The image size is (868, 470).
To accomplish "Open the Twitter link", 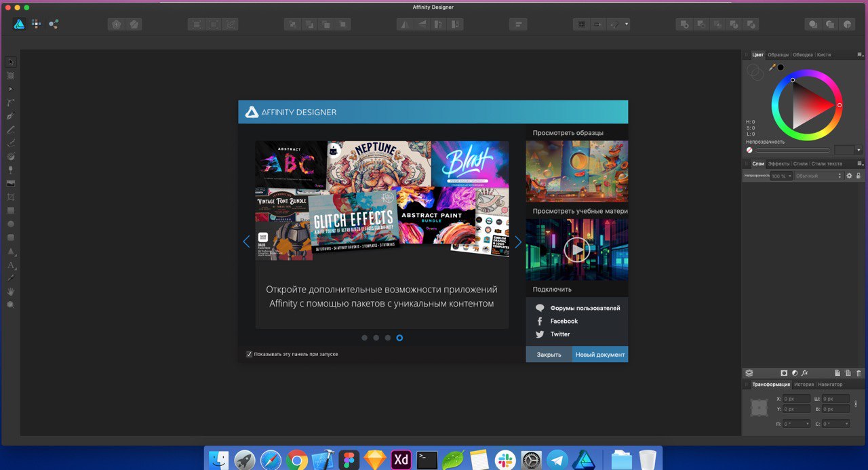I will point(560,334).
